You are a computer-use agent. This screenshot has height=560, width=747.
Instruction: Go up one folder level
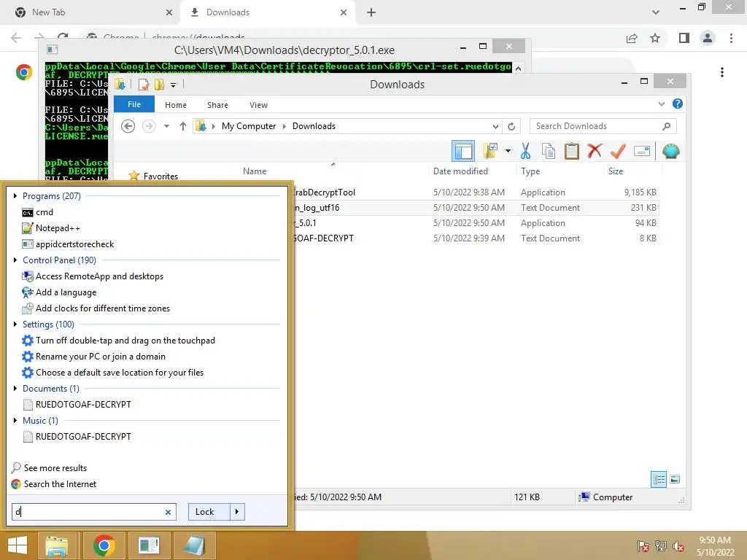click(183, 126)
